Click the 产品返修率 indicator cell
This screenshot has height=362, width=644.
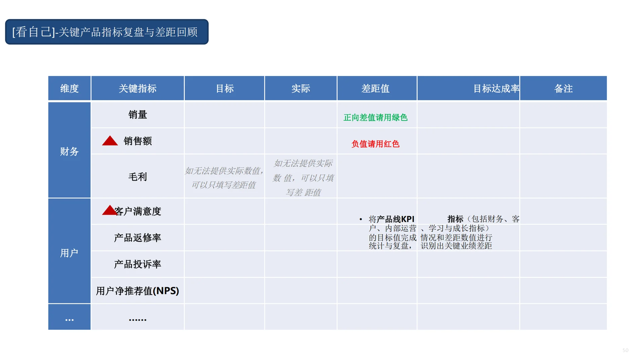point(138,238)
